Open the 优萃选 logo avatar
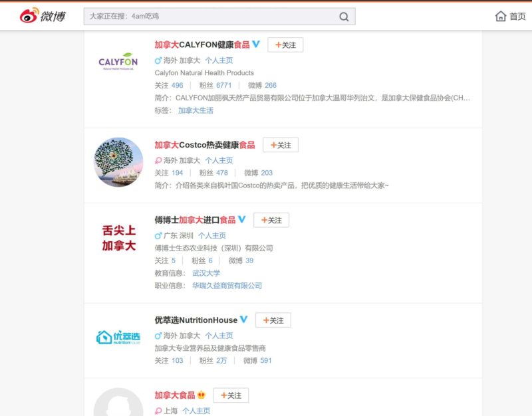This screenshot has width=532, height=416. (118, 338)
